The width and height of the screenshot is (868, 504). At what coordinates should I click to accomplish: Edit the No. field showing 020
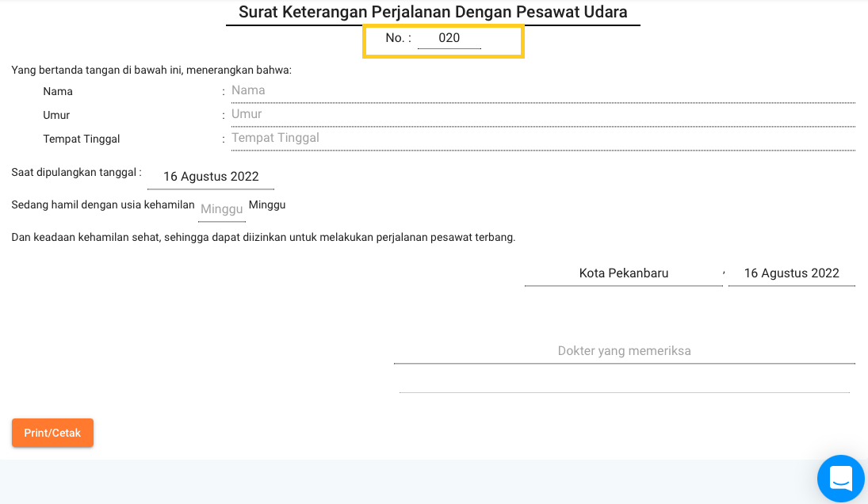pos(449,38)
